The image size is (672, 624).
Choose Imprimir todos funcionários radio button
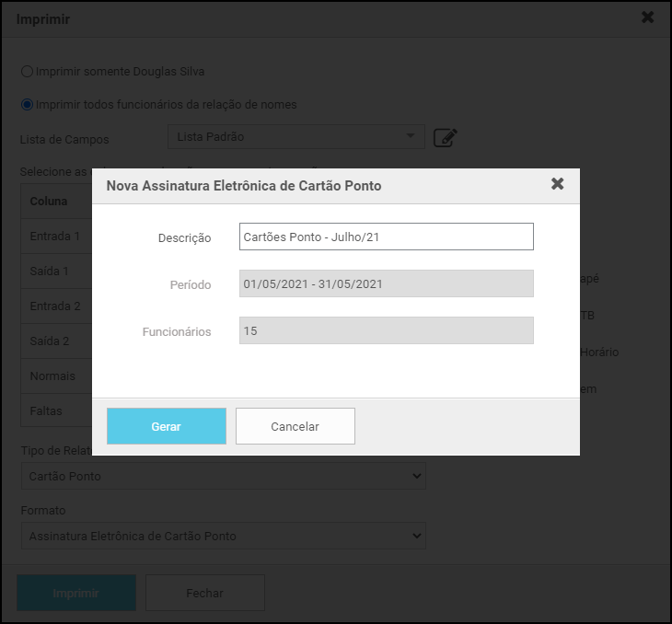[x=27, y=104]
